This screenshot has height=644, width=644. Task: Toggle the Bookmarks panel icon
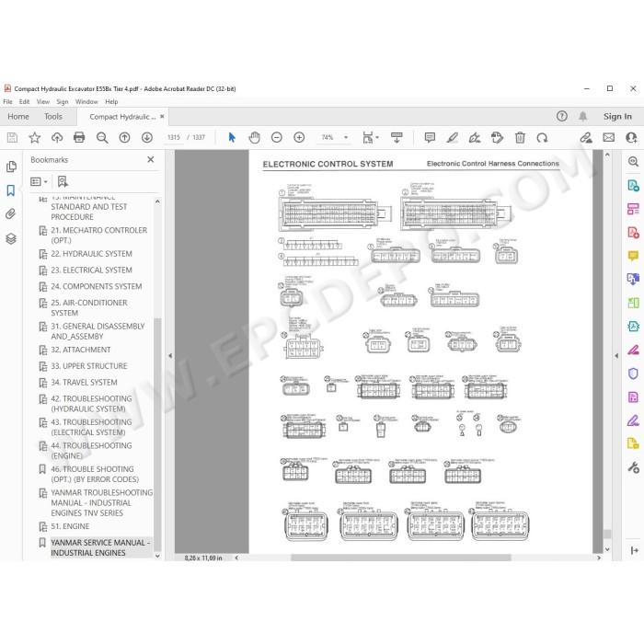pyautogui.click(x=11, y=190)
